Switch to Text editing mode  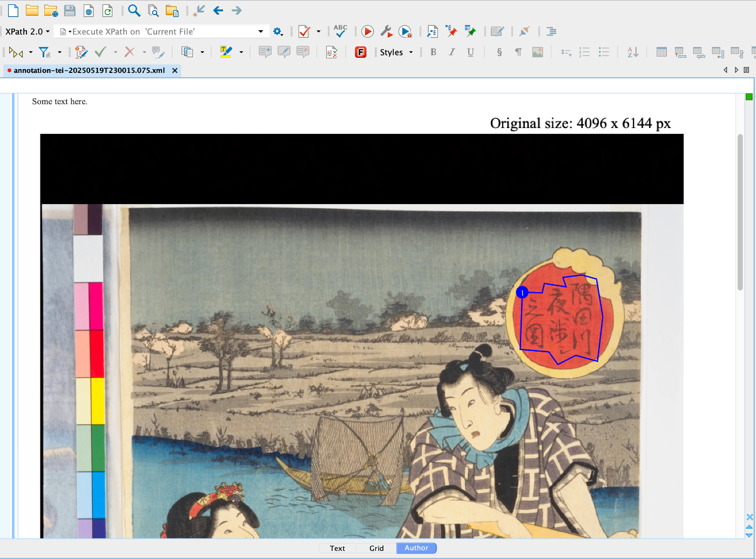point(337,548)
